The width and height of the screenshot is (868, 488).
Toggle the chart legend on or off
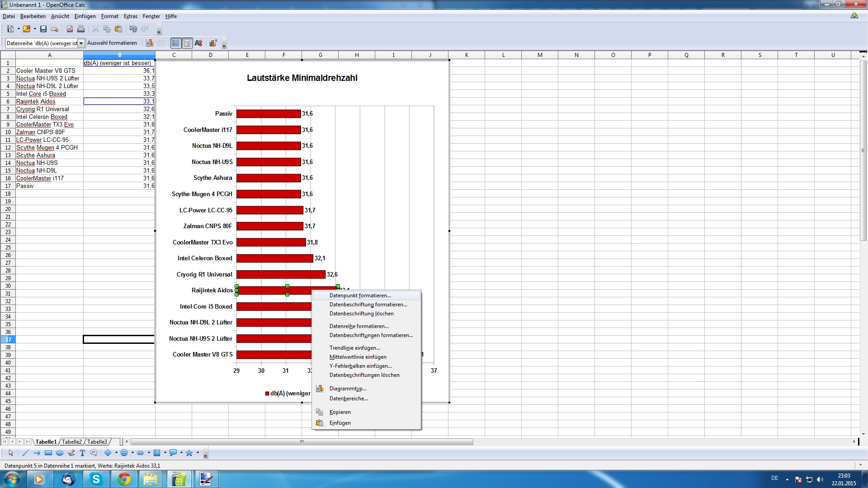(187, 43)
